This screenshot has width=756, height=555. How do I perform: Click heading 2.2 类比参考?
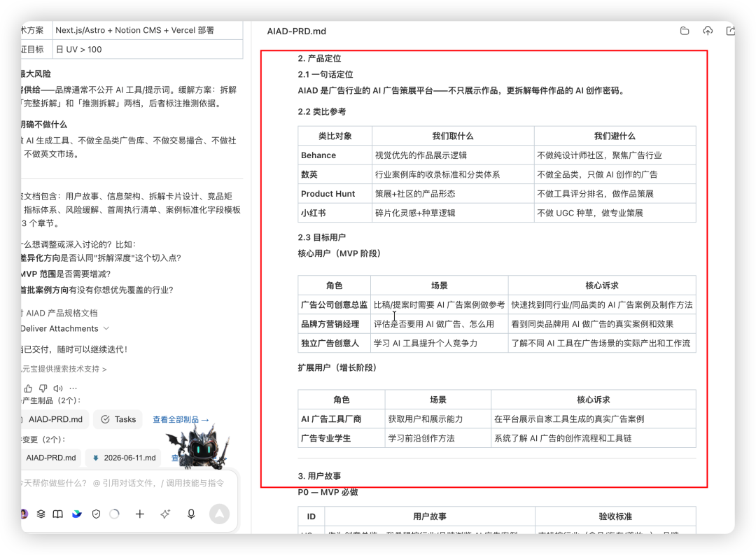tap(321, 111)
